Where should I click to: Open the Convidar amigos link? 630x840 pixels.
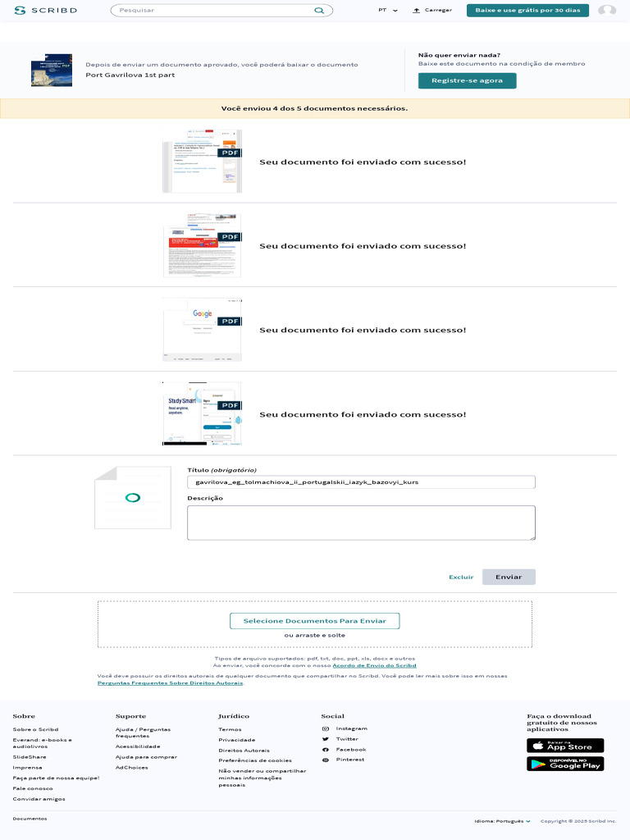tap(39, 799)
